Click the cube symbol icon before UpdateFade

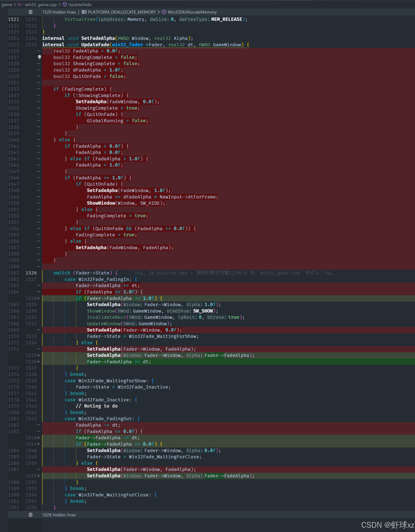tap(65, 5)
